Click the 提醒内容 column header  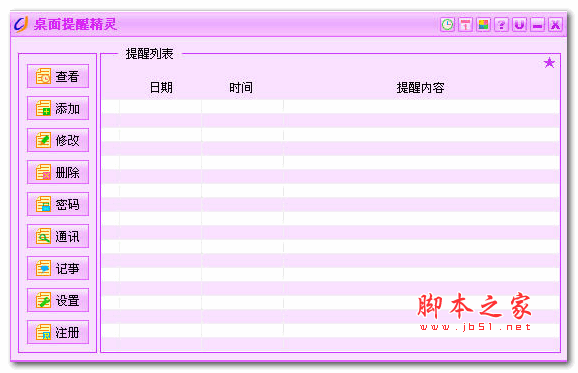click(x=421, y=88)
